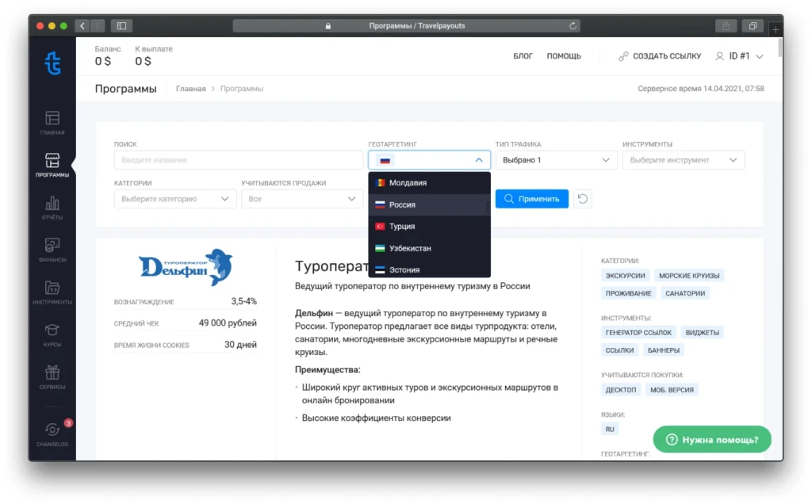Show all browser tabs icon

pyautogui.click(x=753, y=25)
